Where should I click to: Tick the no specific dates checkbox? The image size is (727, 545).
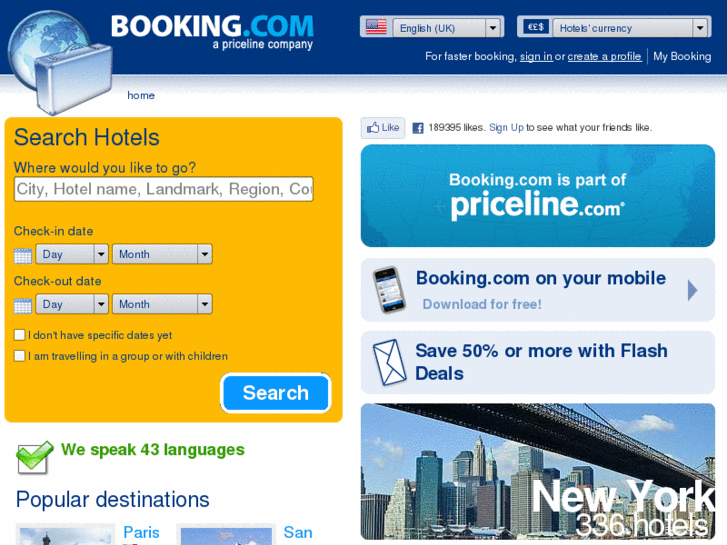tap(19, 335)
